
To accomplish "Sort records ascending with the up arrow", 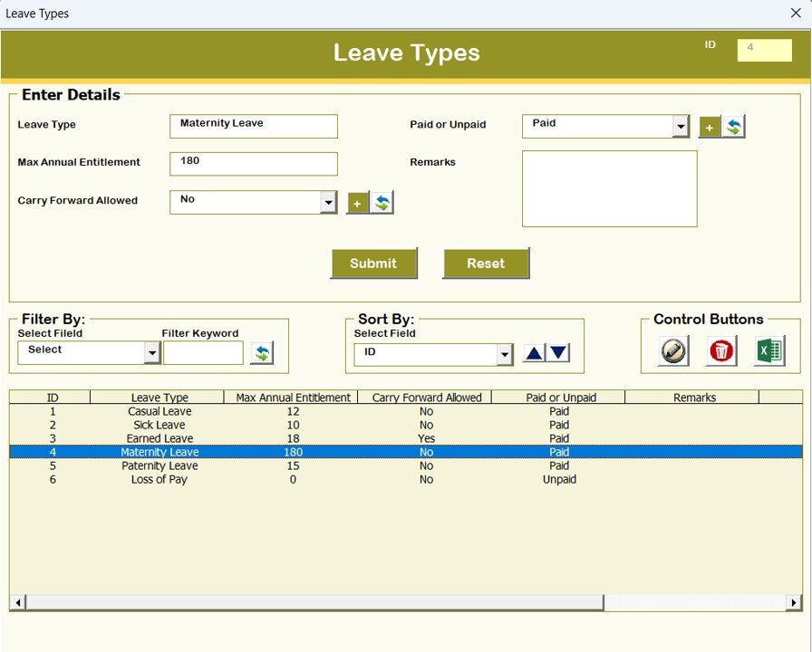I will pos(533,352).
